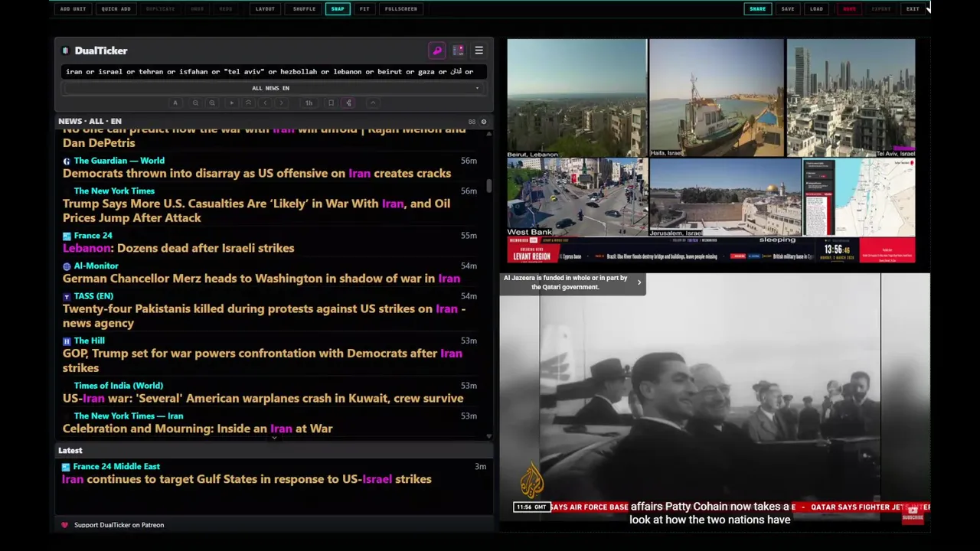Click the ticker play button
Screen dimensions: 980x551
click(231, 103)
